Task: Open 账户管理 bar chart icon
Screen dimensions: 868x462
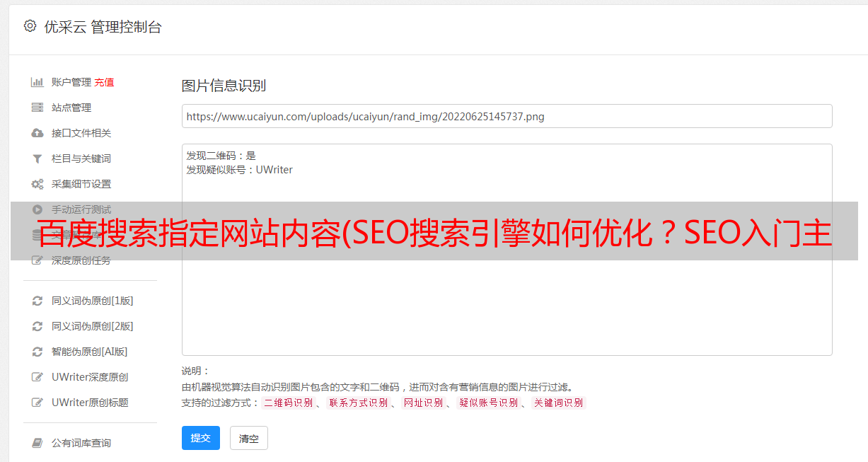Action: (37, 82)
